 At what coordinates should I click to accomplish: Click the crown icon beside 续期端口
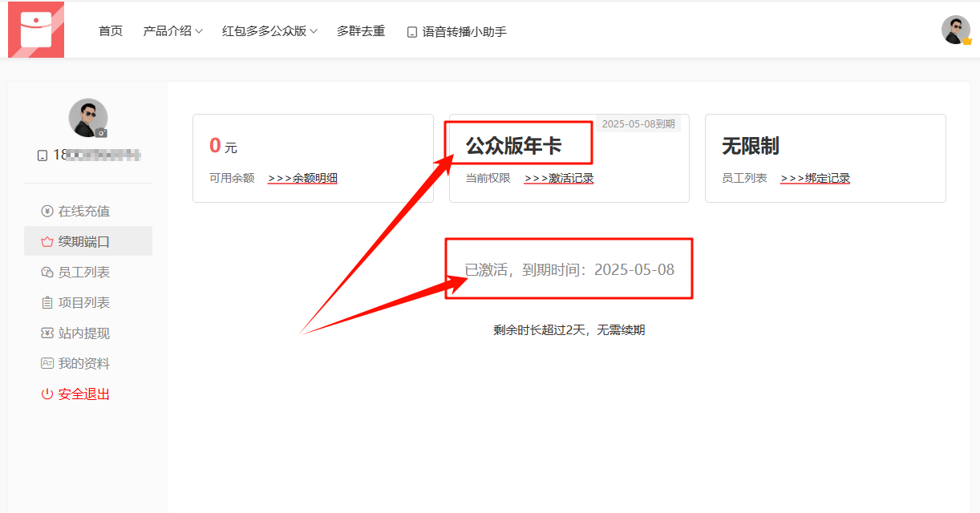[x=47, y=242]
